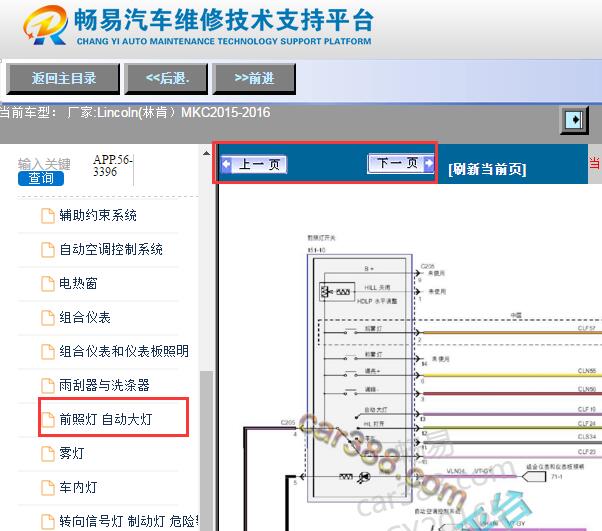Click the 71-1 connector reference in diagram
The image size is (602, 531).
(557, 477)
